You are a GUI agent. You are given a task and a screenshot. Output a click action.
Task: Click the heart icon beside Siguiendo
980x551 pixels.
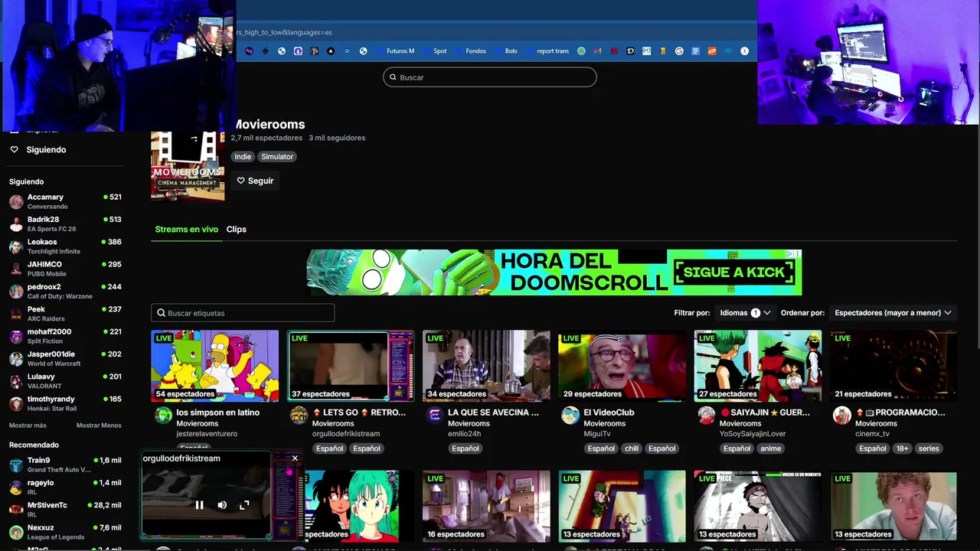[x=14, y=149]
